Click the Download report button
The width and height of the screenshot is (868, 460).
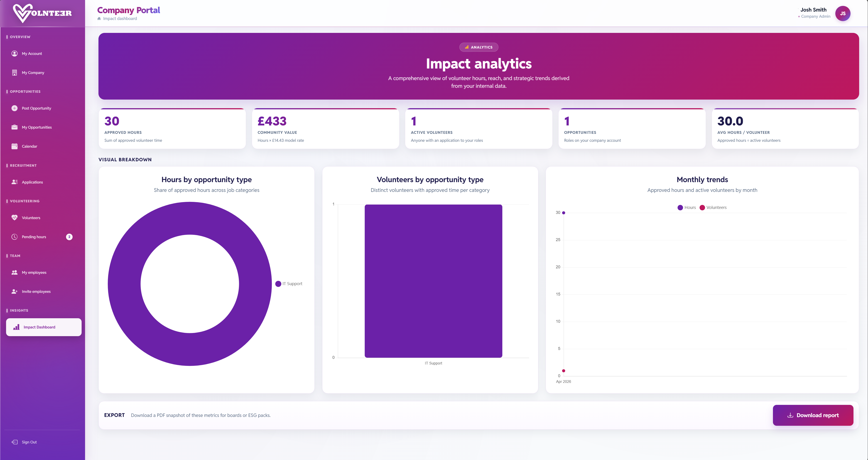click(x=813, y=415)
